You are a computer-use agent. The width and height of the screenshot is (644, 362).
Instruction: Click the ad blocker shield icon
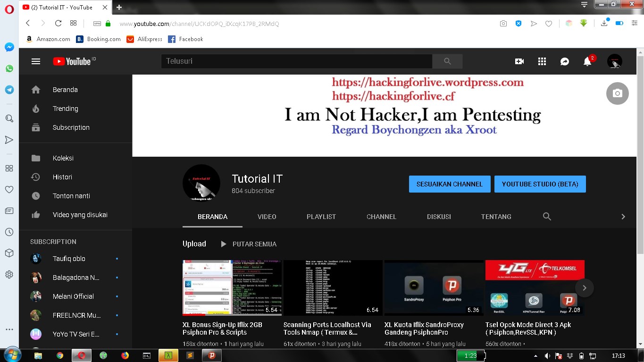pos(519,24)
